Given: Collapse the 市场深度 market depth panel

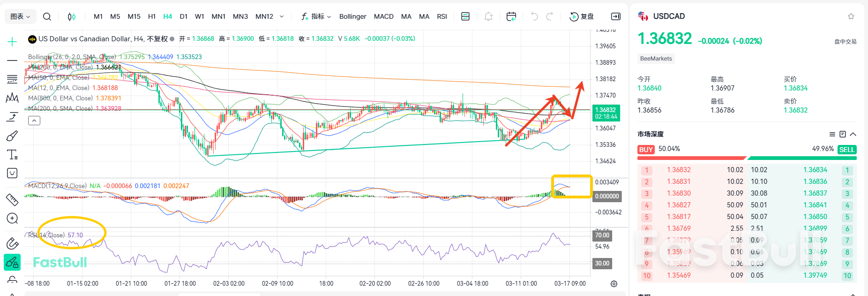Looking at the screenshot, I should (853, 134).
